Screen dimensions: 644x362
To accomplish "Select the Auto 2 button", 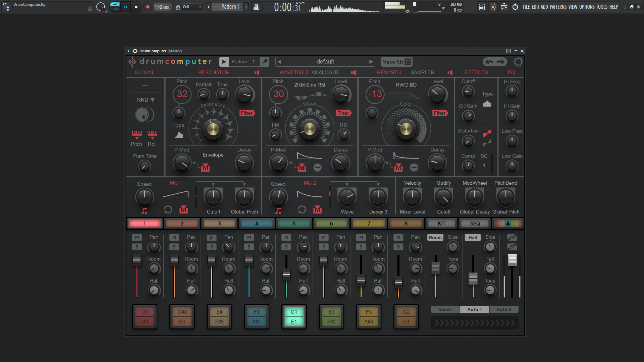I will pyautogui.click(x=504, y=309).
